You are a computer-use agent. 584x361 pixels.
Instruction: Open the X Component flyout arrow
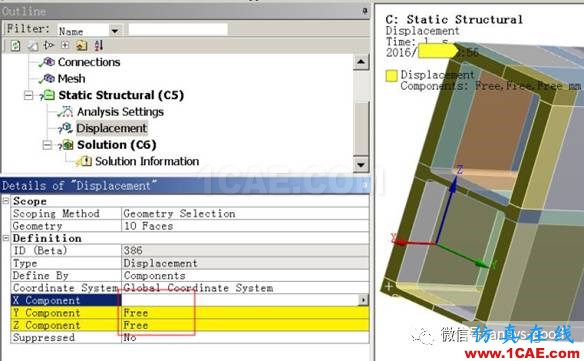pos(363,300)
